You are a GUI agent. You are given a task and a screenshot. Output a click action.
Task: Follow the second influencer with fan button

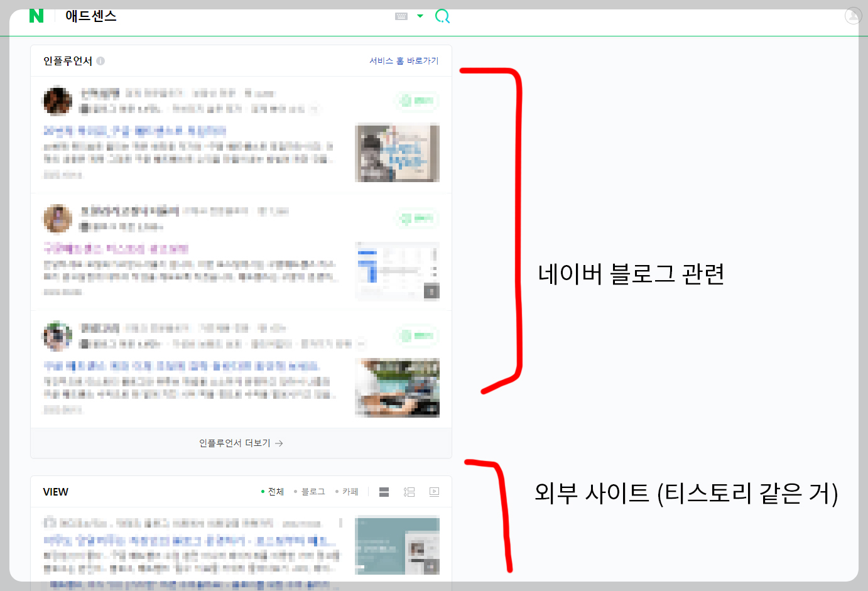pos(416,219)
